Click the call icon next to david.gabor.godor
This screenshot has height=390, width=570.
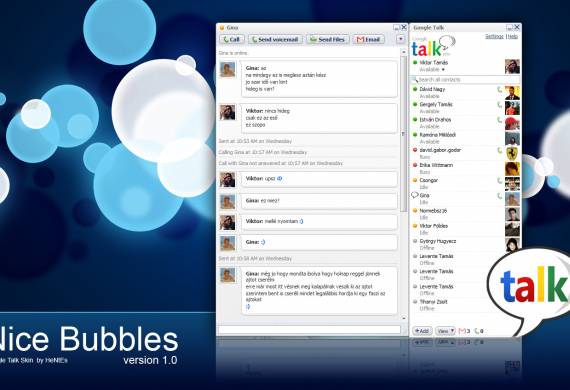tap(499, 150)
